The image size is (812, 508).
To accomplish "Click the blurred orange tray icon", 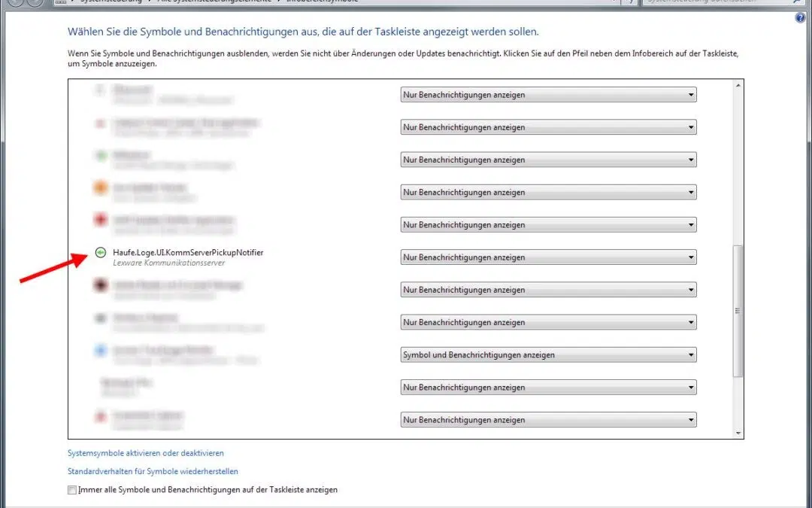I will pos(101,187).
